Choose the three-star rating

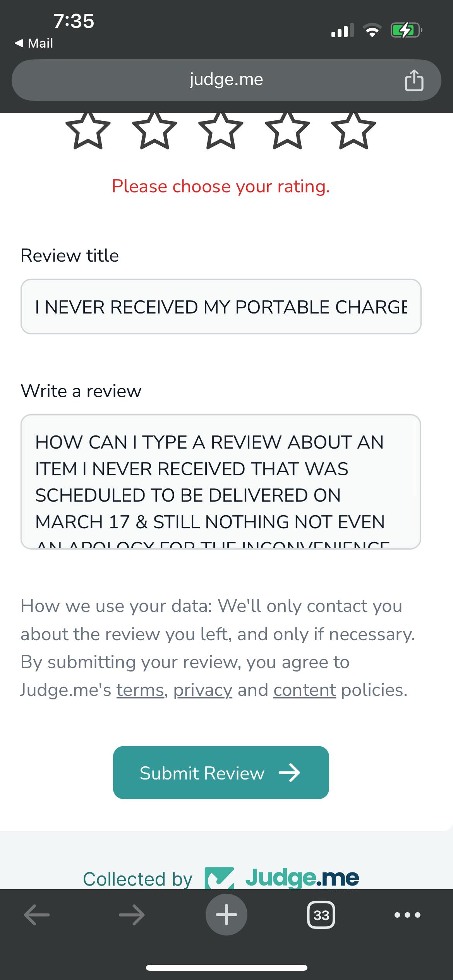[221, 131]
